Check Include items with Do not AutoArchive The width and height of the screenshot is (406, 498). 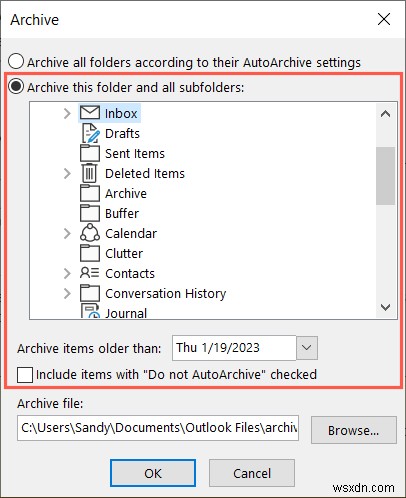(x=25, y=375)
